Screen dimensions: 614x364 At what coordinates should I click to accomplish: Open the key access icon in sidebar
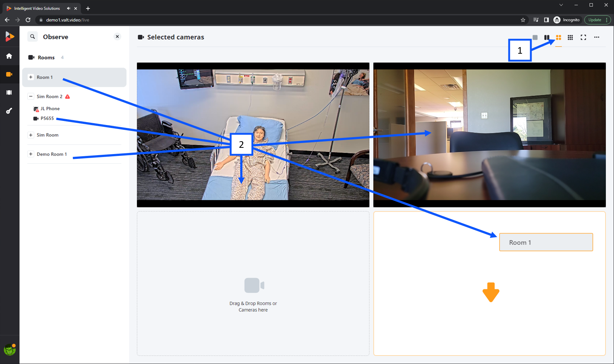(x=9, y=111)
